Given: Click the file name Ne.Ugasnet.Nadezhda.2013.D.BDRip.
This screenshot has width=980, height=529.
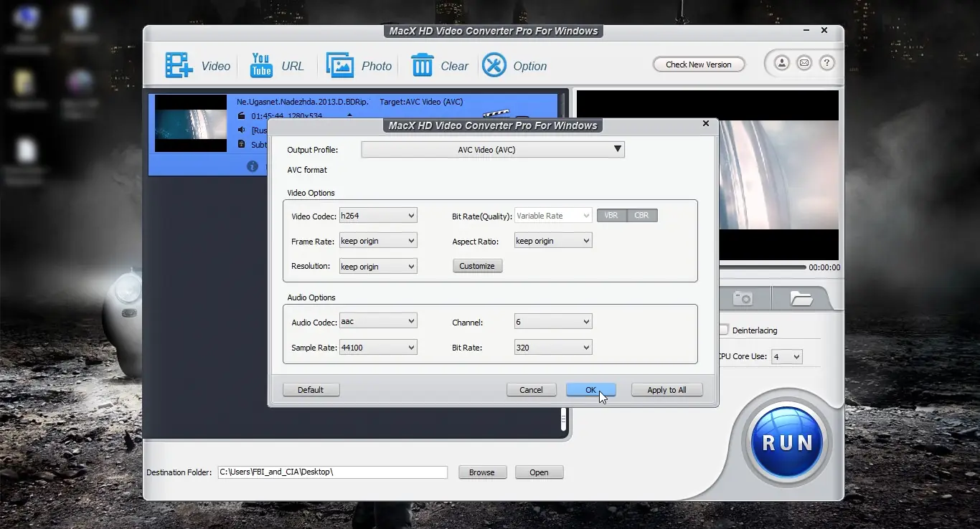Looking at the screenshot, I should point(303,102).
